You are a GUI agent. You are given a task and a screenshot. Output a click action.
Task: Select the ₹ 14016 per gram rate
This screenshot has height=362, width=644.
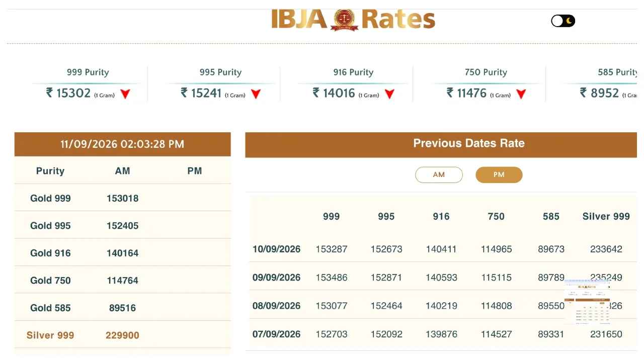pos(334,93)
